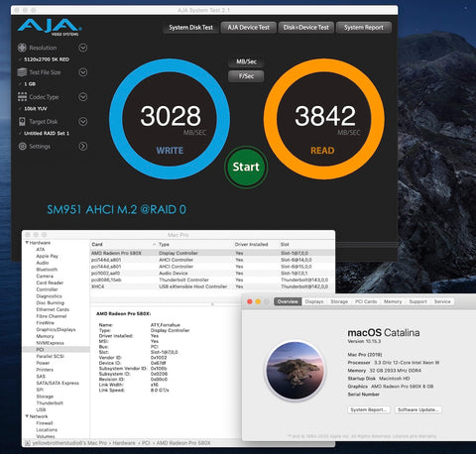Select Locations under Network
The width and height of the screenshot is (476, 454).
coord(47,429)
